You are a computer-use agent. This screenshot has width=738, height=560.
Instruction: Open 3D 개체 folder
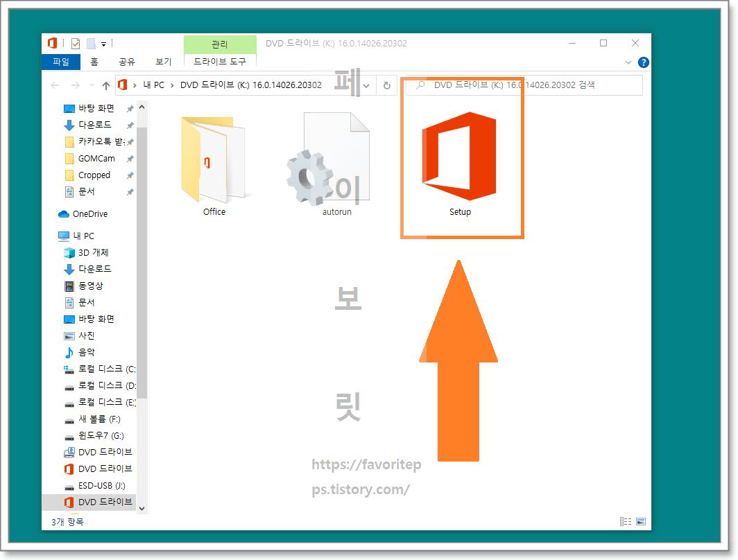point(93,252)
